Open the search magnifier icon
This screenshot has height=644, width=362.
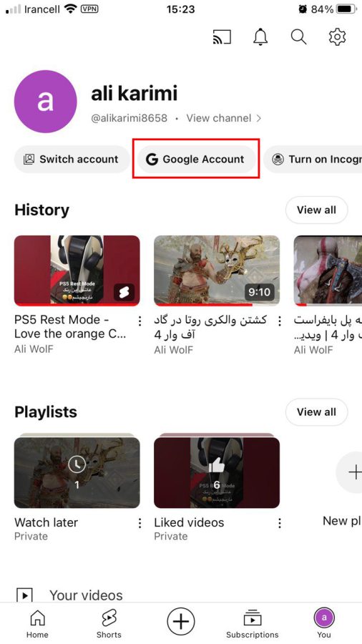click(298, 37)
